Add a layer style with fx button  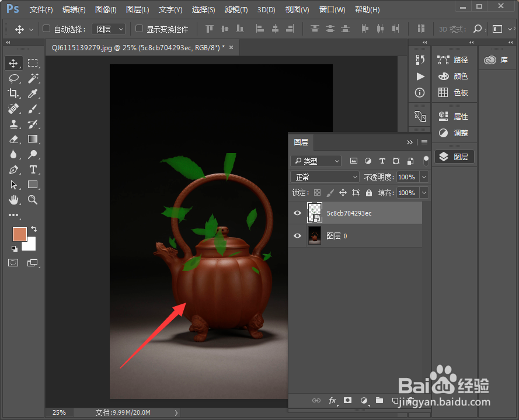[333, 401]
